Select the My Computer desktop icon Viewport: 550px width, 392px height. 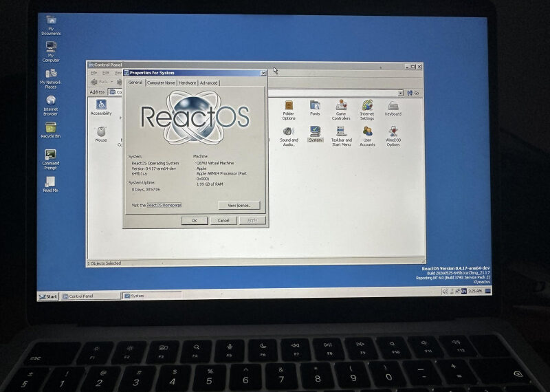tap(51, 52)
